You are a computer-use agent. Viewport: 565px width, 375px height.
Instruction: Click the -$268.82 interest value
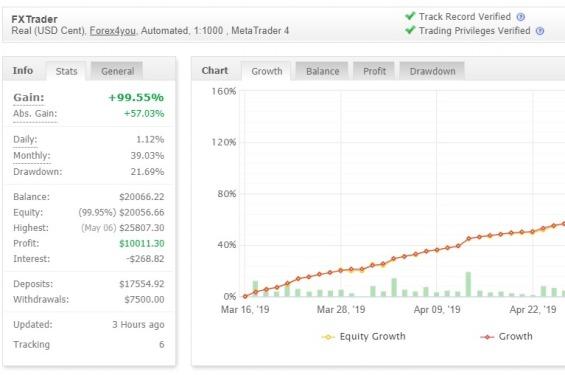tap(145, 259)
